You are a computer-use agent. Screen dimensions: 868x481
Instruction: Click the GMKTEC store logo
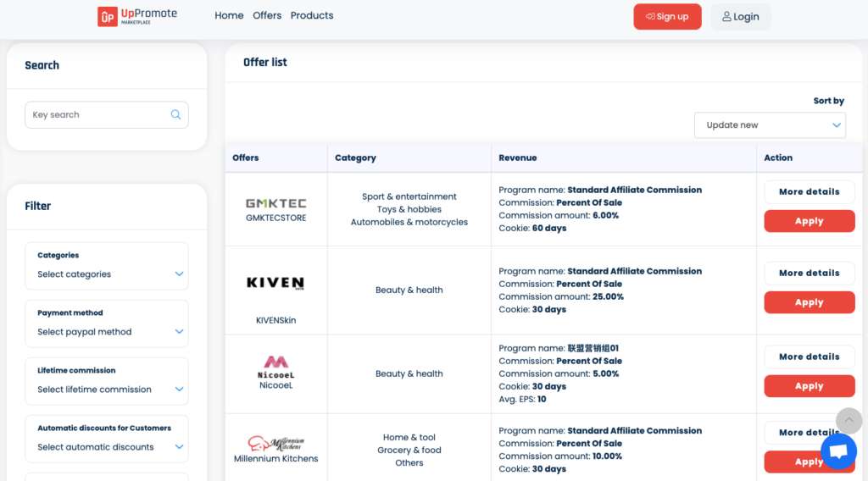[x=275, y=203]
